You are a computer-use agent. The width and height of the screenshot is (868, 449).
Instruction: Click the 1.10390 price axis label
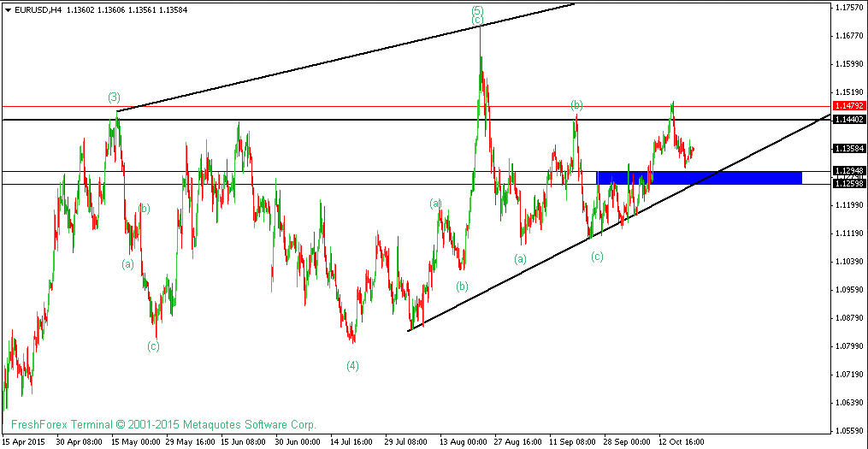pyautogui.click(x=848, y=262)
